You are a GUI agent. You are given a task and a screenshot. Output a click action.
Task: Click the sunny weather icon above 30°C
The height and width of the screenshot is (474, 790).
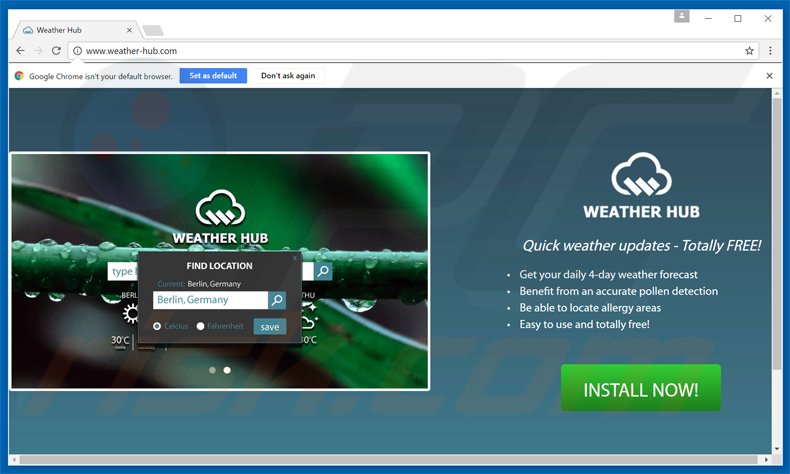click(x=132, y=314)
